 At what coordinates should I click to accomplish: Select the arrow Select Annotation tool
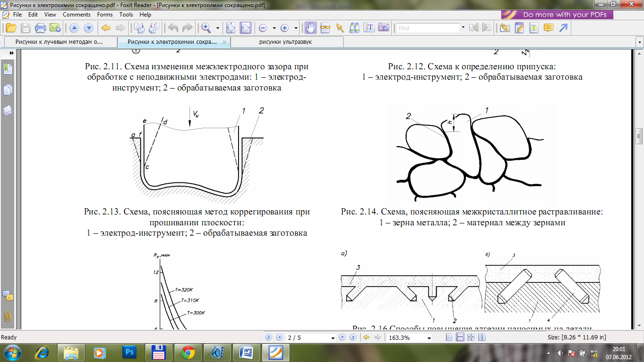339,28
